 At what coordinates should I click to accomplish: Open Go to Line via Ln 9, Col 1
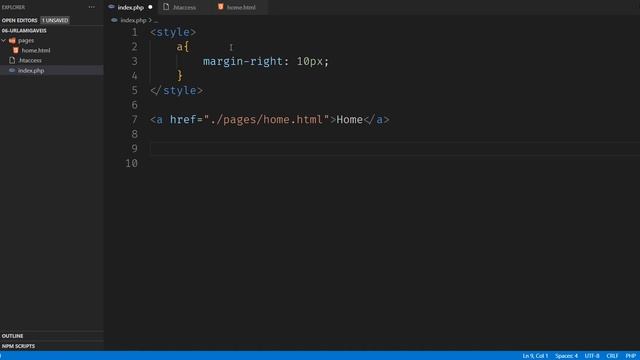(535, 356)
